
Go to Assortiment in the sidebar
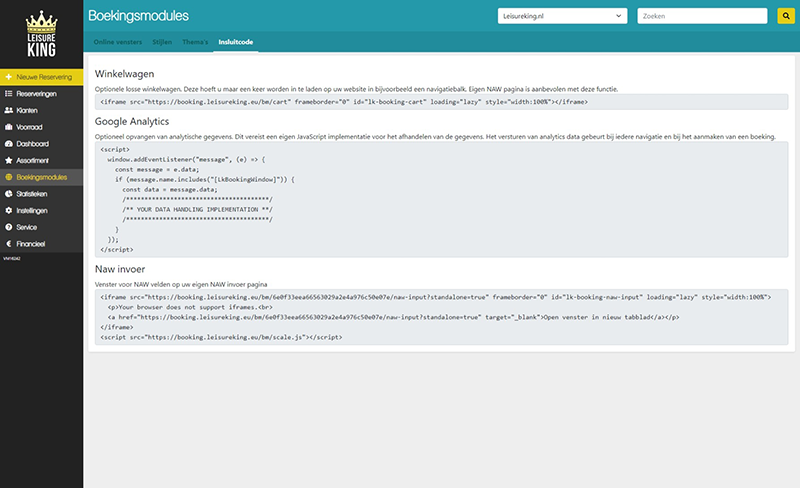click(41, 160)
